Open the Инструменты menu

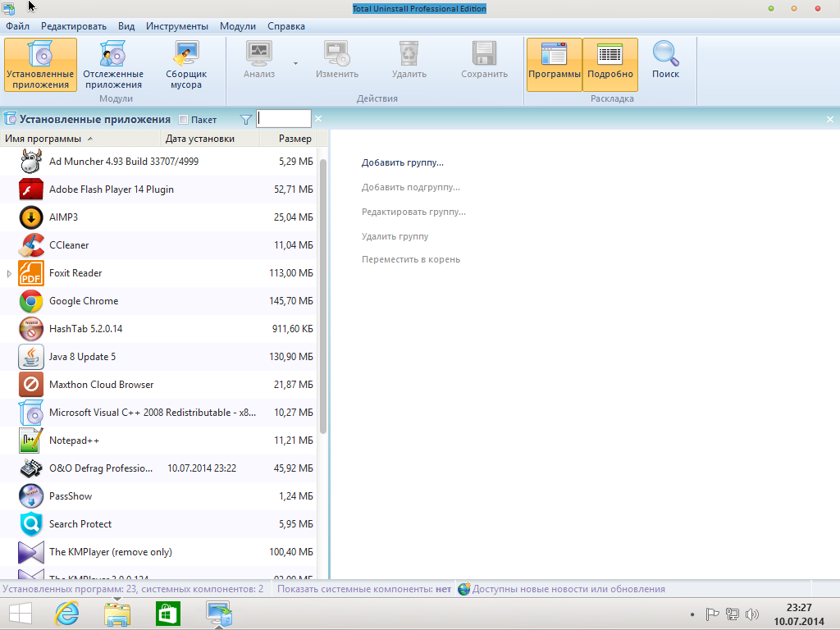[177, 26]
